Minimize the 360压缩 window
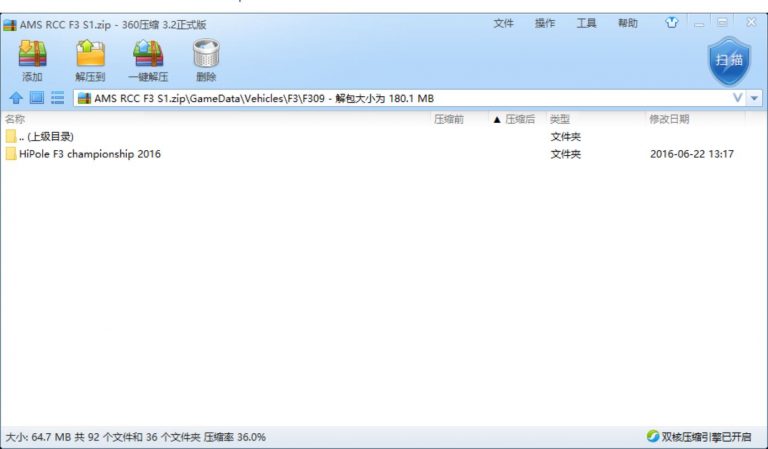This screenshot has height=449, width=768. [x=699, y=23]
